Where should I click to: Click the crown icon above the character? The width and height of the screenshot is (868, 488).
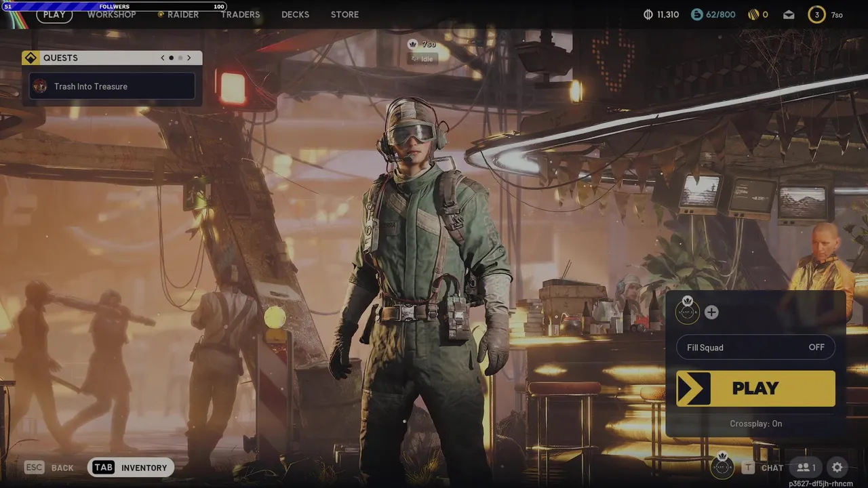point(412,44)
